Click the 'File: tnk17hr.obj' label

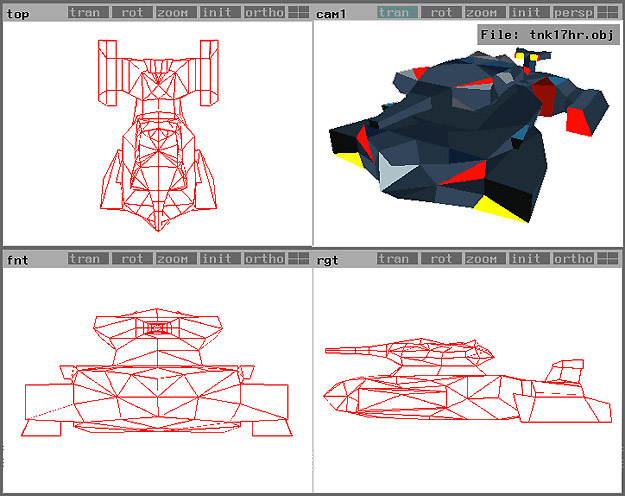coord(548,35)
